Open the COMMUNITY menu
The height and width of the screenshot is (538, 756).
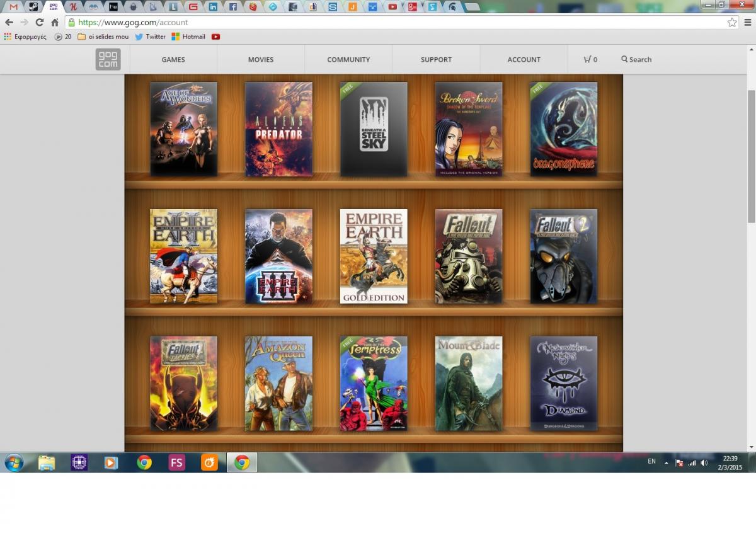[348, 59]
